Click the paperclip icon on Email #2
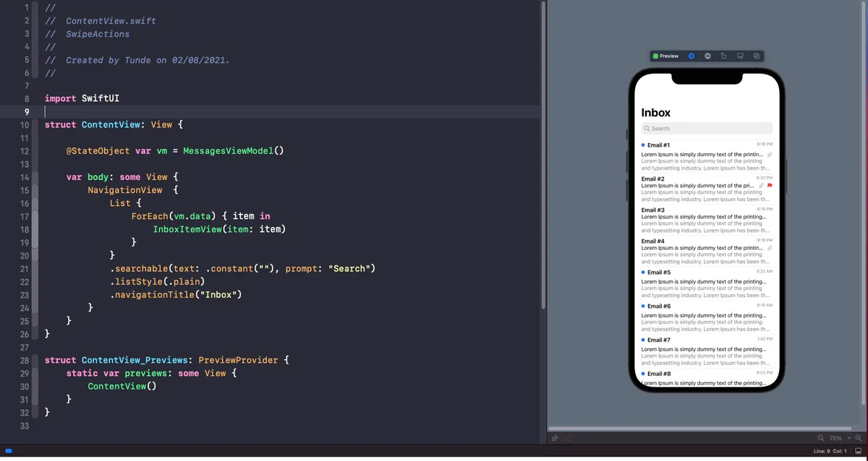 point(761,186)
